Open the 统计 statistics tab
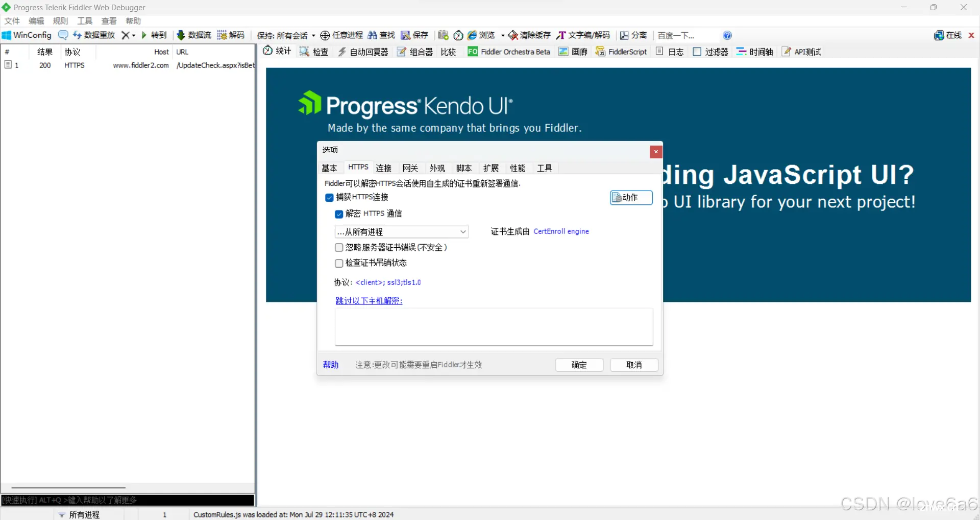This screenshot has width=980, height=520. [x=277, y=51]
